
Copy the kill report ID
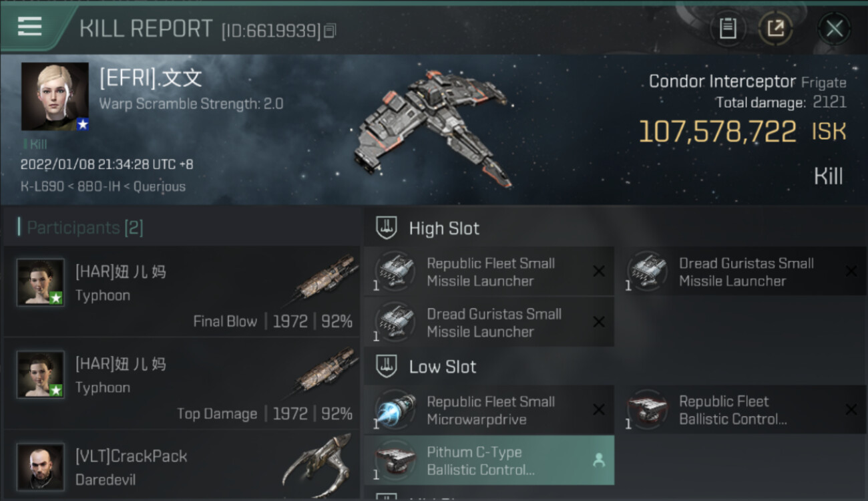(330, 31)
